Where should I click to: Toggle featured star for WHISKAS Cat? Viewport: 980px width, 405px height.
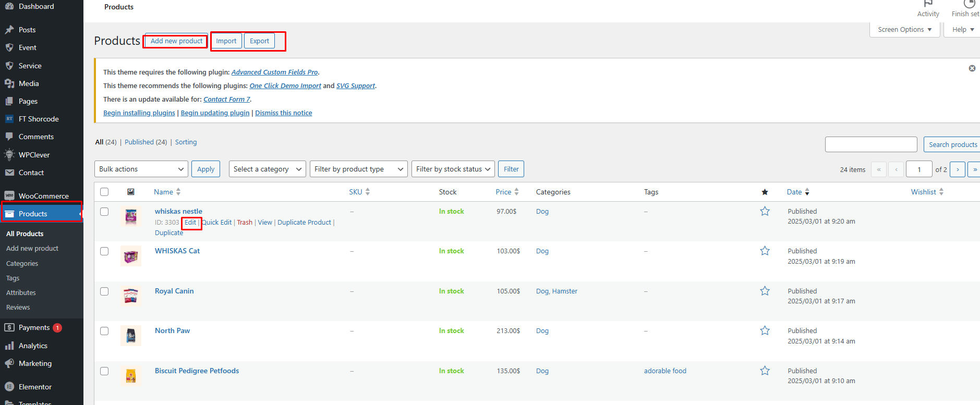tap(765, 251)
